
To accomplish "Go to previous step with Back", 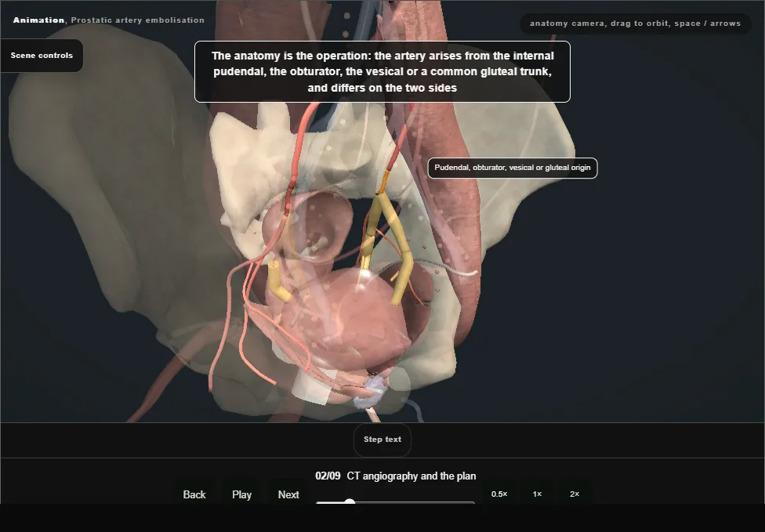I will coord(194,494).
